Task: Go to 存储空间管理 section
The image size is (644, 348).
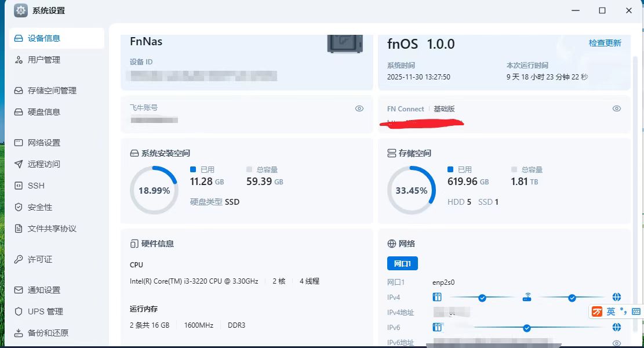Action: (x=57, y=90)
